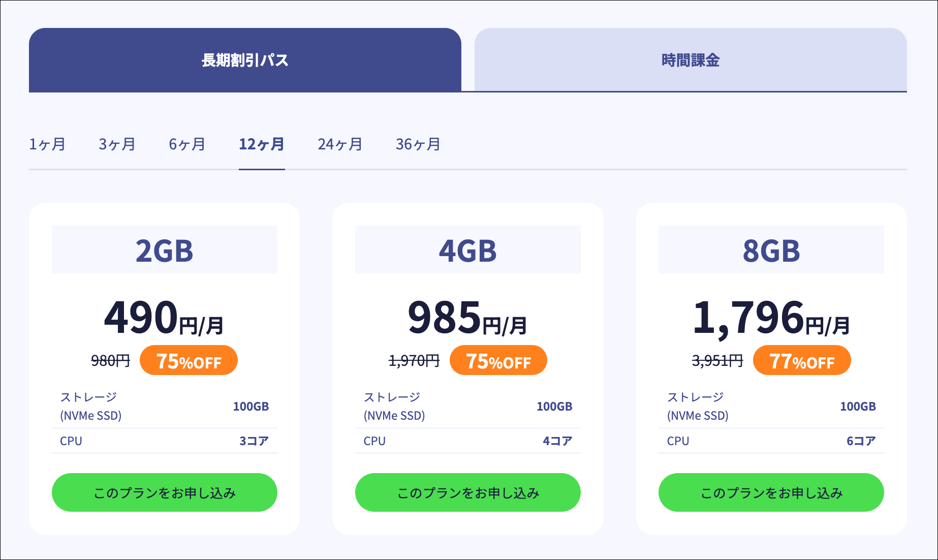Click ストレージ label in the 2GB card
Viewport: 938px width, 560px height.
click(x=91, y=407)
